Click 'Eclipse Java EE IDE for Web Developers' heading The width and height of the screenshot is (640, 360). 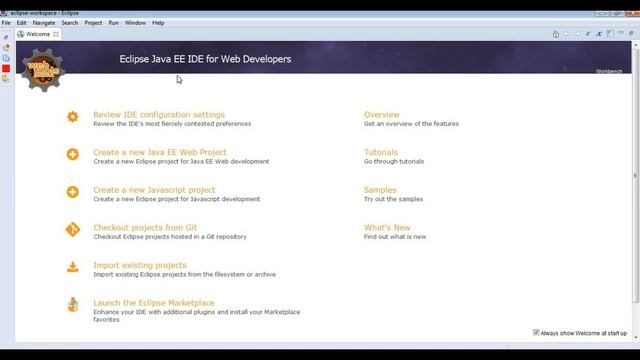(205, 59)
